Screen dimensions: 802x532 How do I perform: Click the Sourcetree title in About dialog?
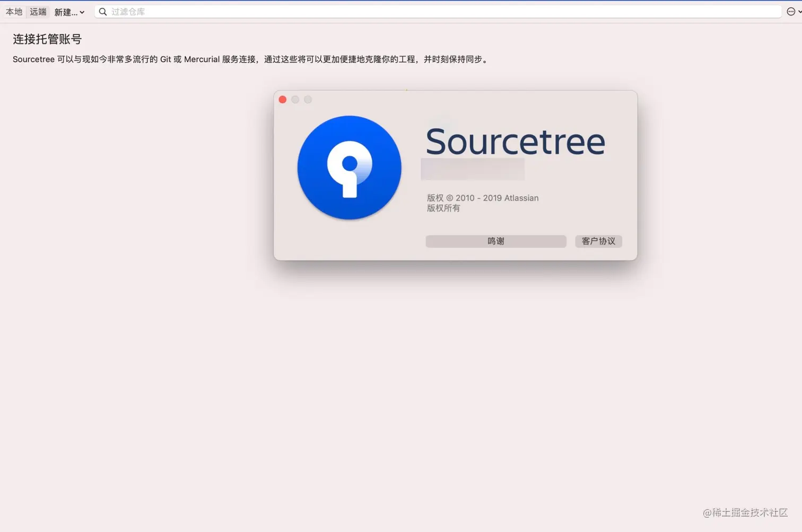(515, 142)
